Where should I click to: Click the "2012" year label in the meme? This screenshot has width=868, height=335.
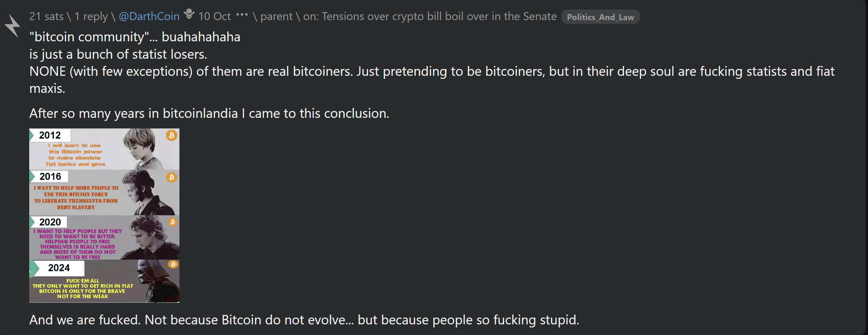50,135
